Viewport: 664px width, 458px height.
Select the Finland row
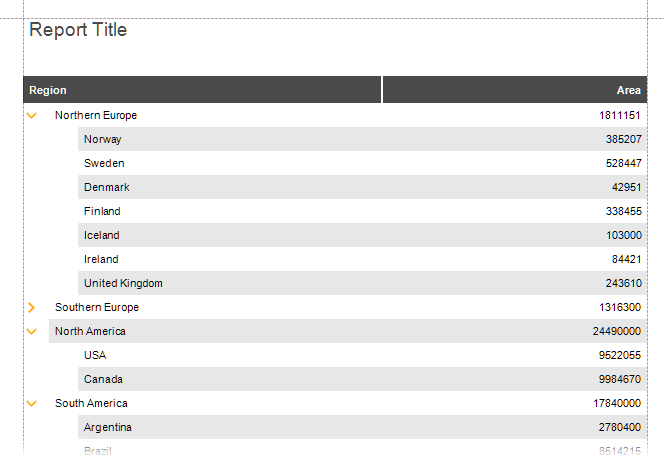(362, 211)
